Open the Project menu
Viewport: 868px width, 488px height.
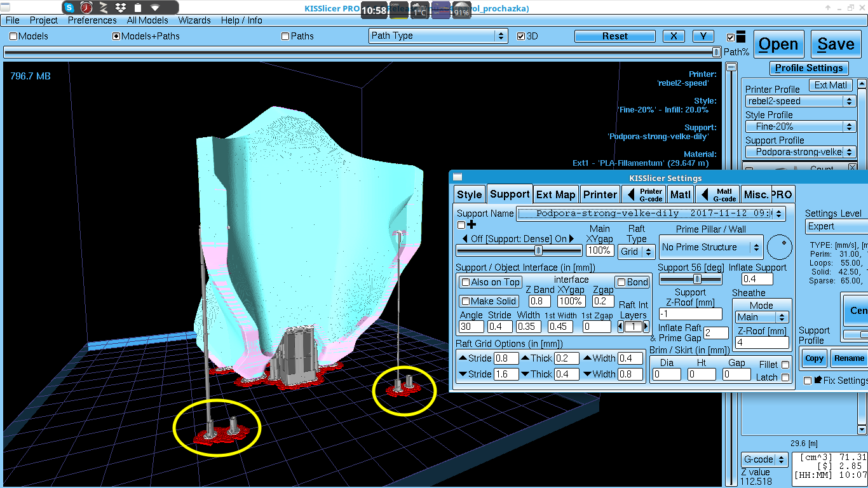coord(44,20)
